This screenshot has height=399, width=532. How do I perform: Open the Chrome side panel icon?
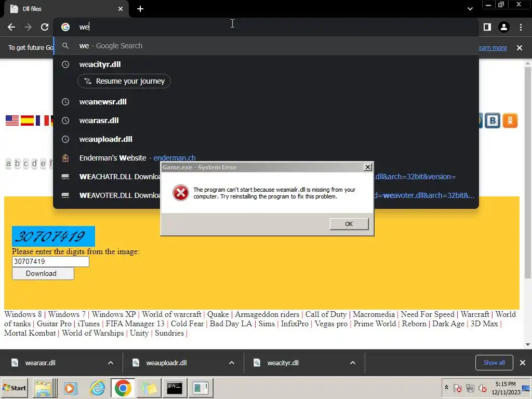487,27
